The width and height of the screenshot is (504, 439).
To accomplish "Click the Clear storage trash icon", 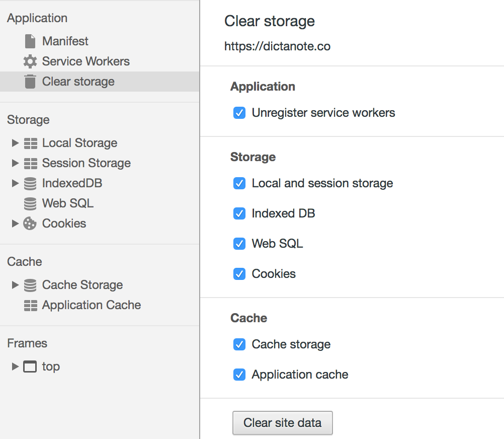I will coord(30,82).
